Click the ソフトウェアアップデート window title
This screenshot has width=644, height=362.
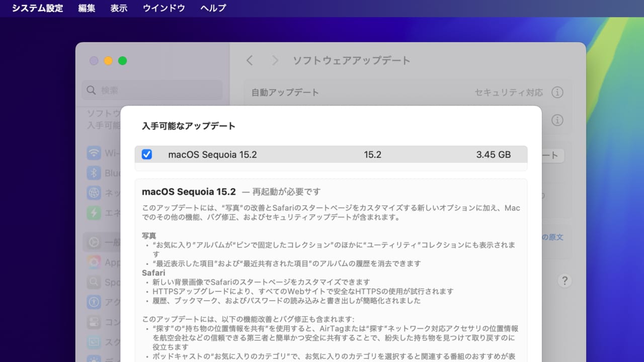352,61
